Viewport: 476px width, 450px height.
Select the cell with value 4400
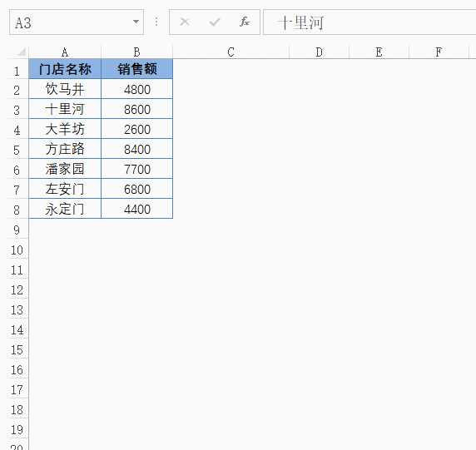click(137, 209)
